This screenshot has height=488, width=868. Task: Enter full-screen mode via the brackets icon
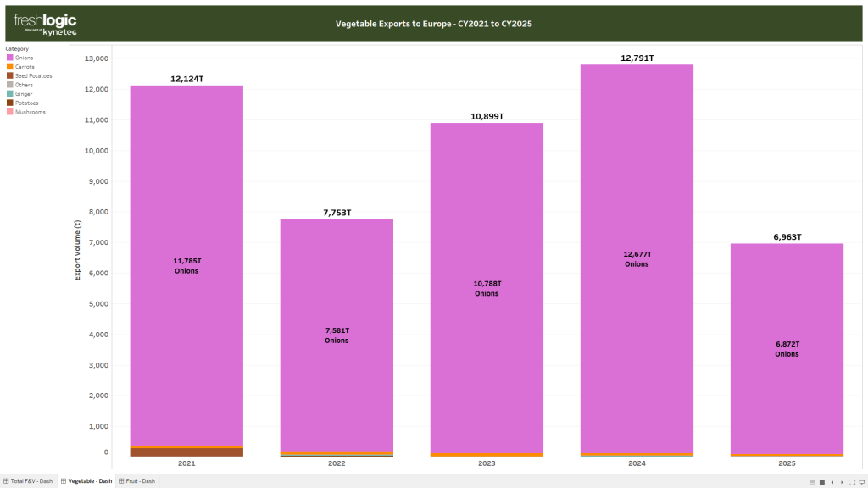point(851,482)
